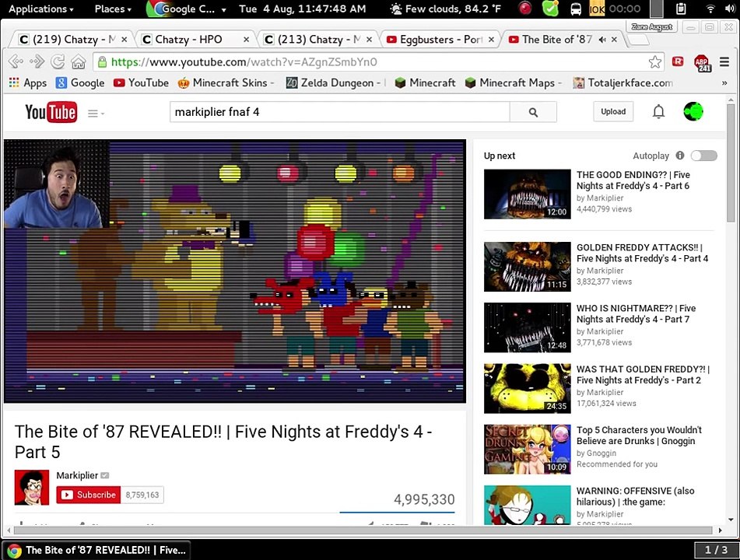
Task: Open GOLDEN FREDDY ATTACKS Part 4 thumbnail
Action: tap(527, 267)
